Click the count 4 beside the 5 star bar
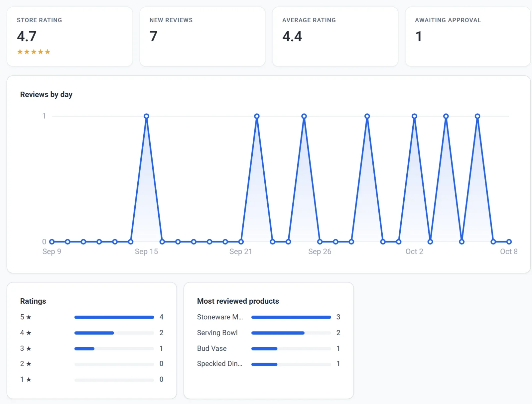 [161, 317]
